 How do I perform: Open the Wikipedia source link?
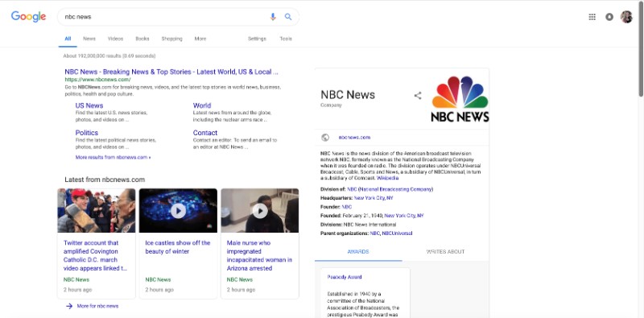pos(387,178)
